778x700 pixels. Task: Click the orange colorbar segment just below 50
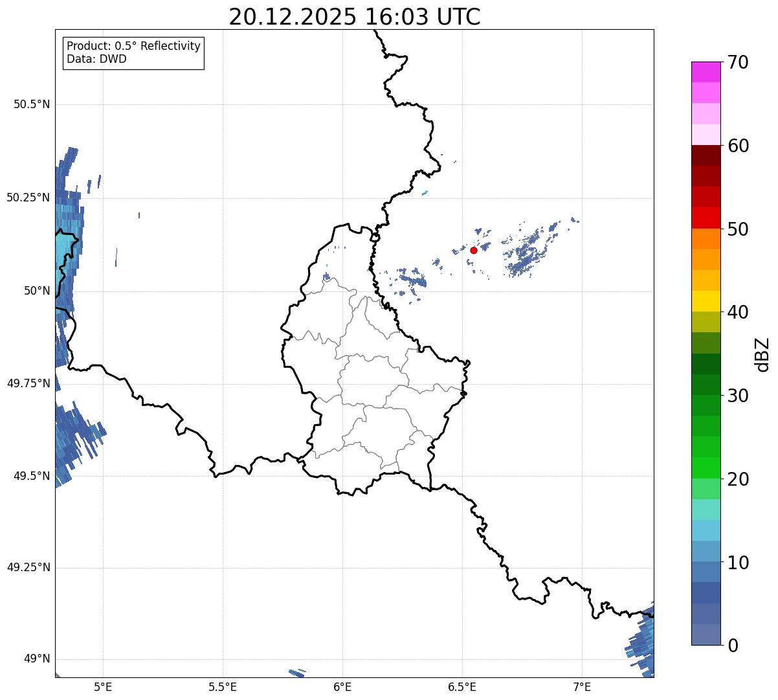(706, 239)
